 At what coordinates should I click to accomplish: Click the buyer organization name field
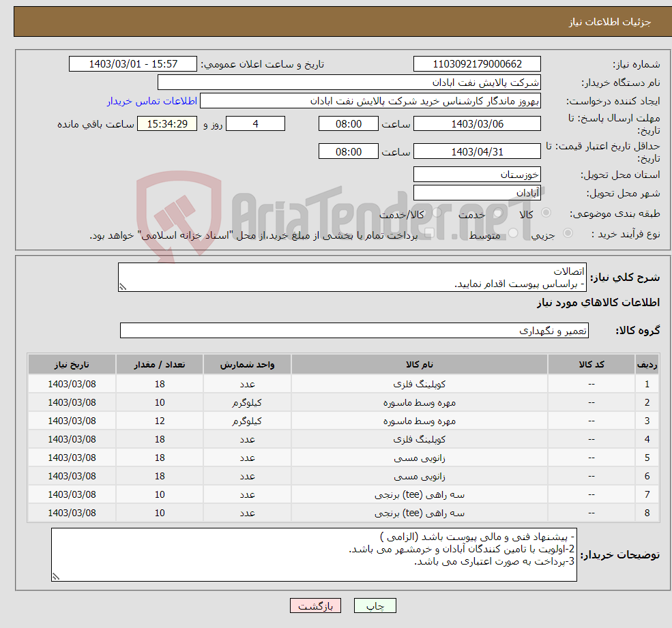[349, 83]
